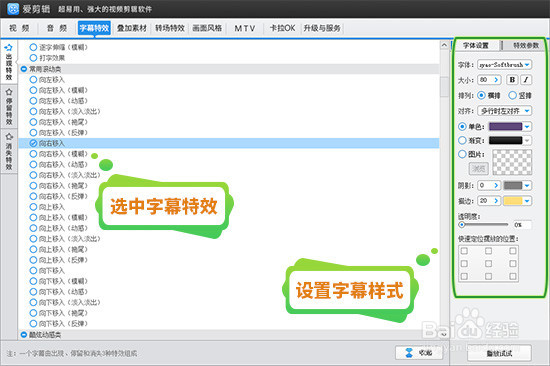Select plain 向左移入 effect

[48, 80]
